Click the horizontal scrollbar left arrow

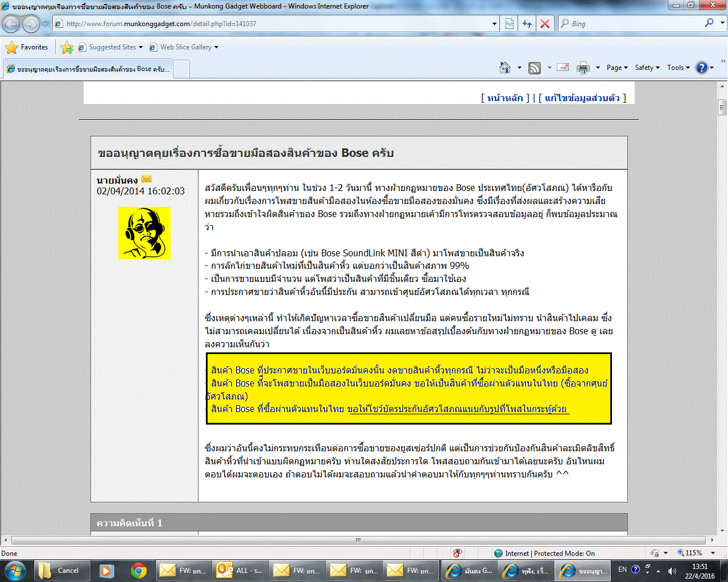click(6, 540)
